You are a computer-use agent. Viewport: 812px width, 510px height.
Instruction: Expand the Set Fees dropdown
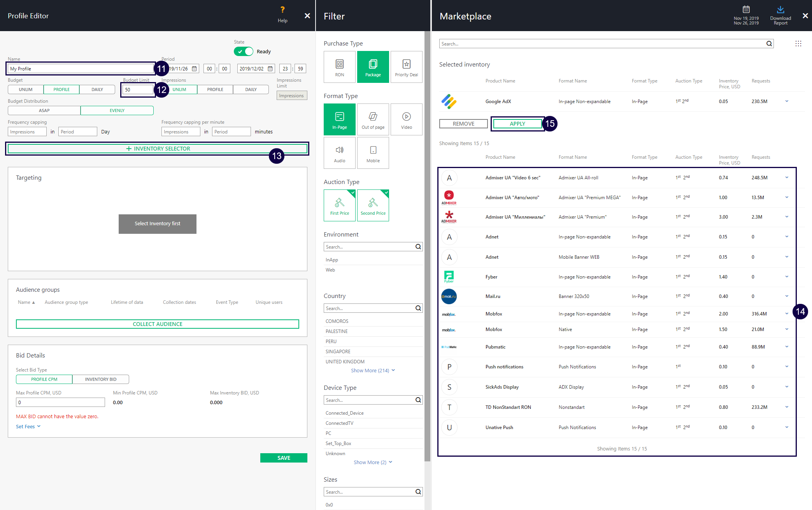tap(28, 426)
